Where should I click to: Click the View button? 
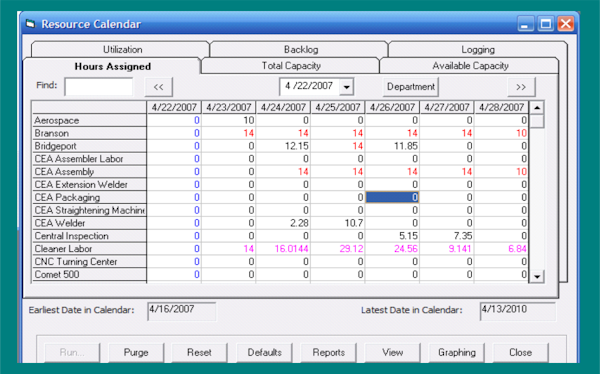[x=393, y=352]
